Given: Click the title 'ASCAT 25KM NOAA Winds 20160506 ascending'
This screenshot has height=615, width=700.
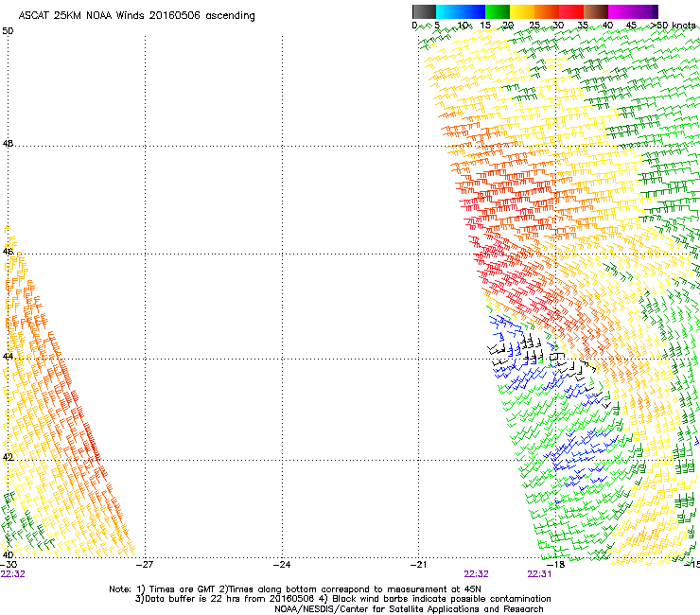Looking at the screenshot, I should tap(136, 16).
